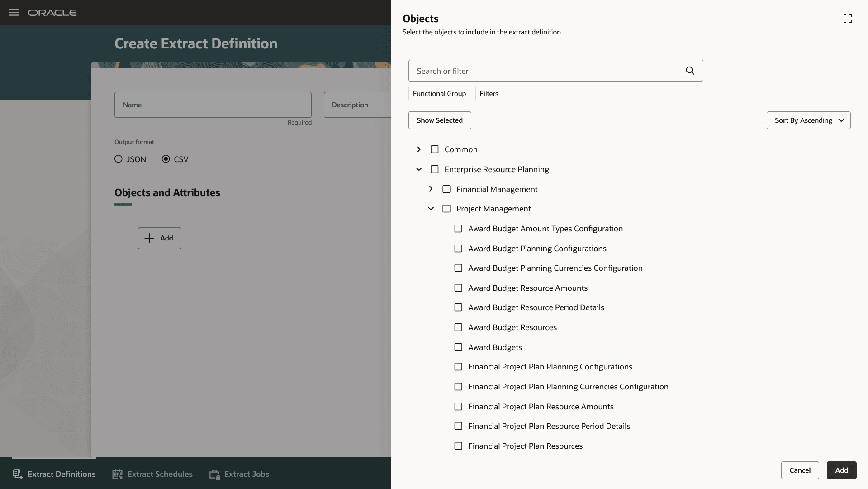Open the Sort By Ascending dropdown

tap(808, 120)
